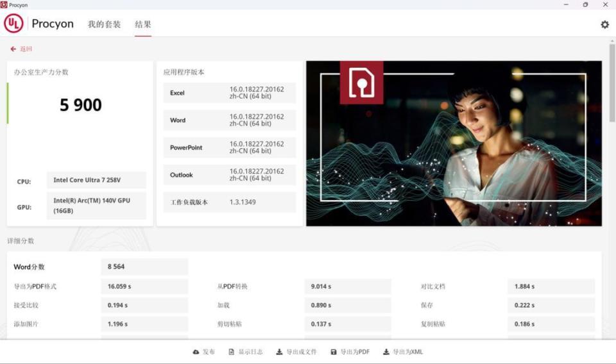The width and height of the screenshot is (616, 364).
Task: Click the Outlook version row
Action: click(x=230, y=175)
